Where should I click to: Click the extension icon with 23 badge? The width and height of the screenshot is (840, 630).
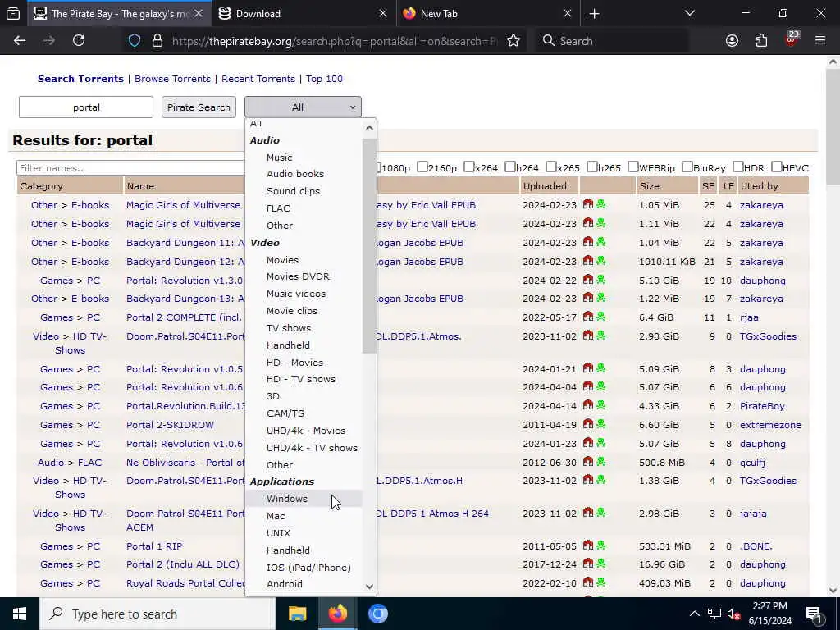tap(792, 39)
